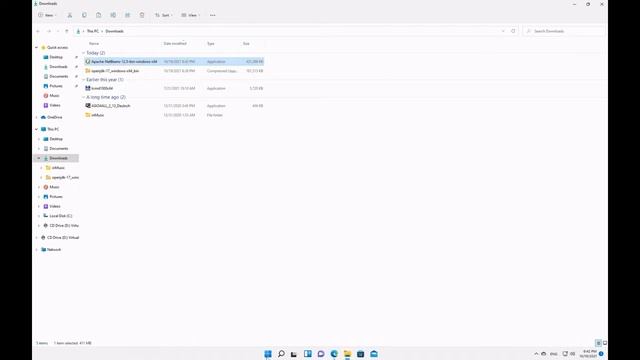Switch to the Details view layout icon
This screenshot has height=360, width=640.
coord(598,343)
